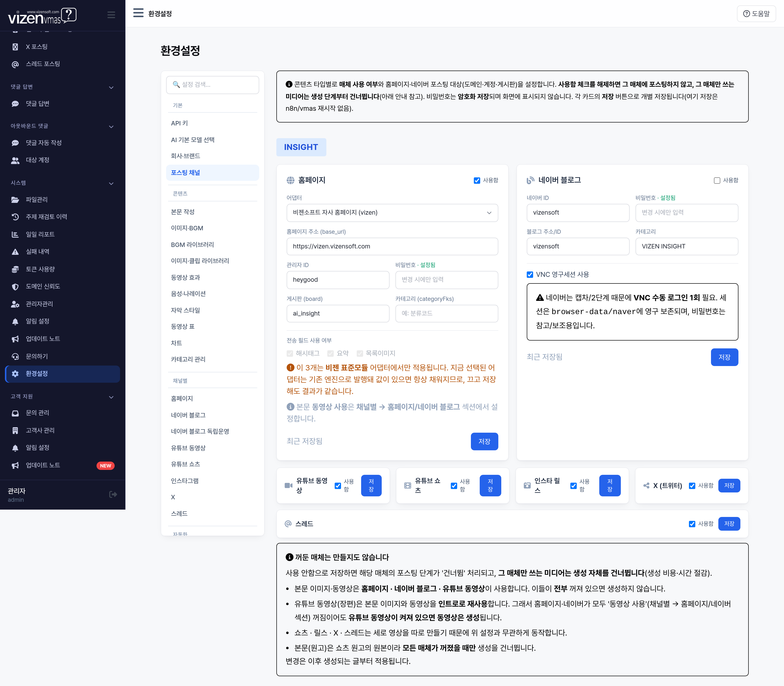Image resolution: width=784 pixels, height=686 pixels.
Task: Click the logout icon next to 관리자
Action: pos(113,495)
